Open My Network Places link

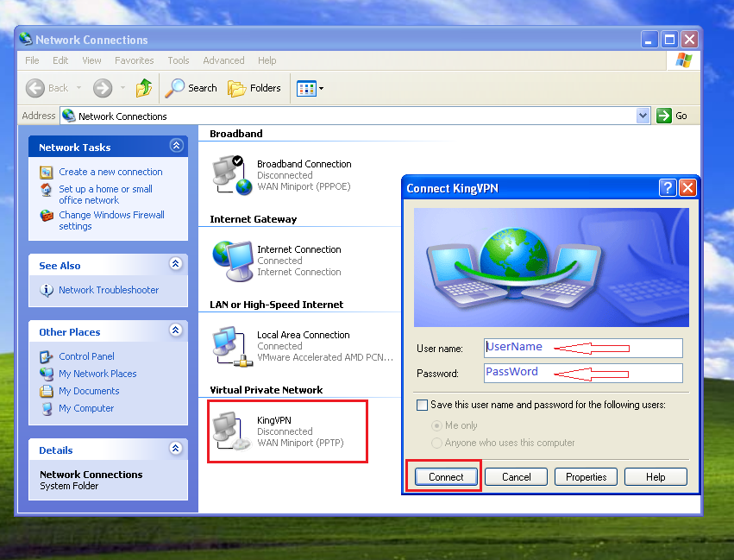(97, 374)
